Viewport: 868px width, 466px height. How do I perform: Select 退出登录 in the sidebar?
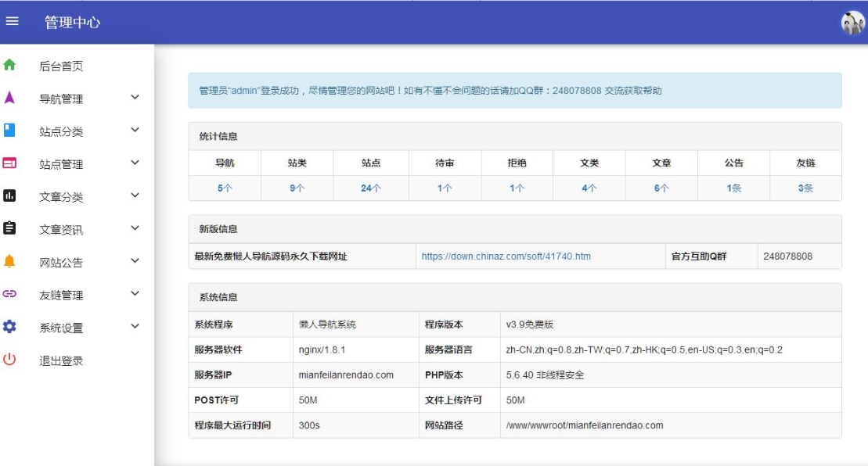(x=61, y=361)
